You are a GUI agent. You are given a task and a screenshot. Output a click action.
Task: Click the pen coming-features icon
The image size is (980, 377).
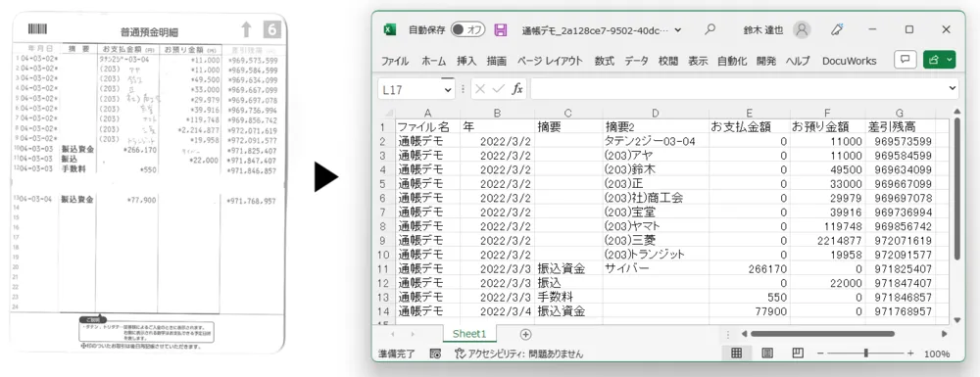[837, 29]
